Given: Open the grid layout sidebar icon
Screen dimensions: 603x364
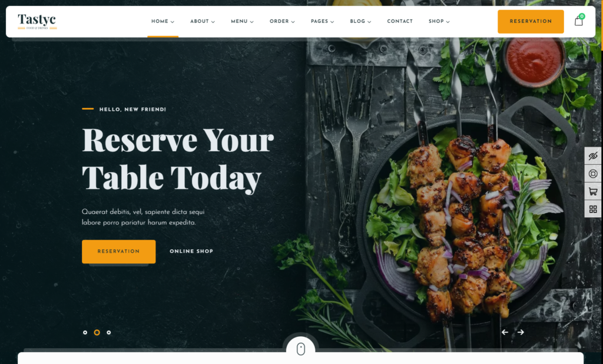Looking at the screenshot, I should coord(593,209).
